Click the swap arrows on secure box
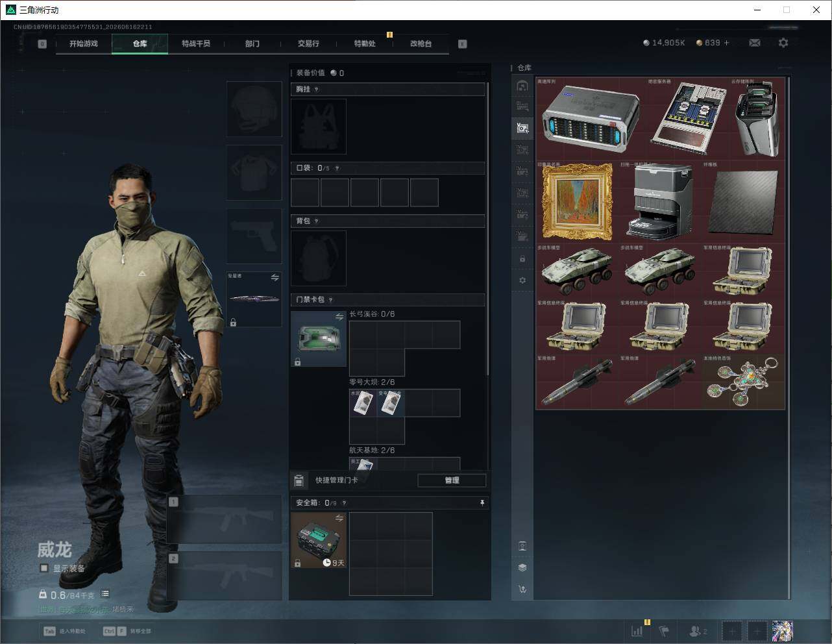The height and width of the screenshot is (644, 832). tap(339, 518)
